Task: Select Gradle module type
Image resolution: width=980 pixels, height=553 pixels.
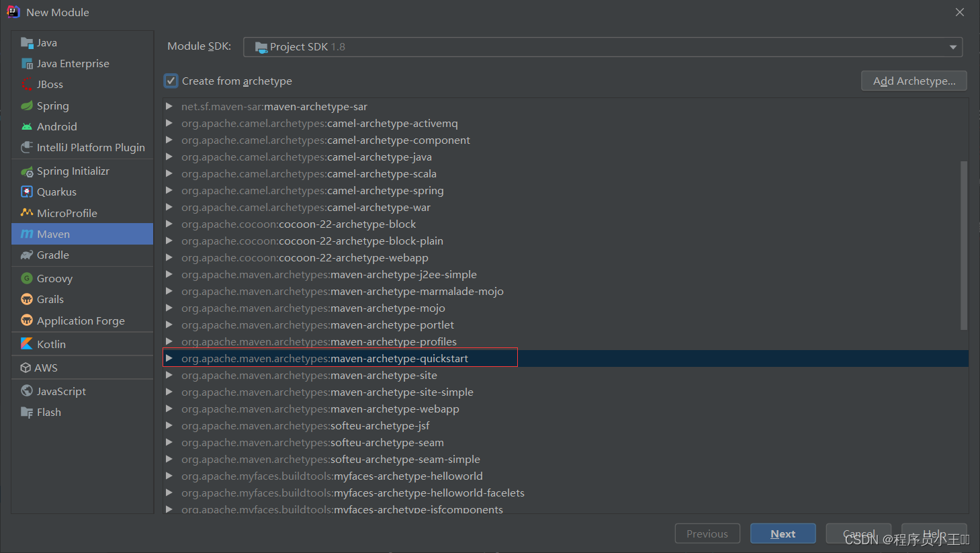Action: [83, 255]
